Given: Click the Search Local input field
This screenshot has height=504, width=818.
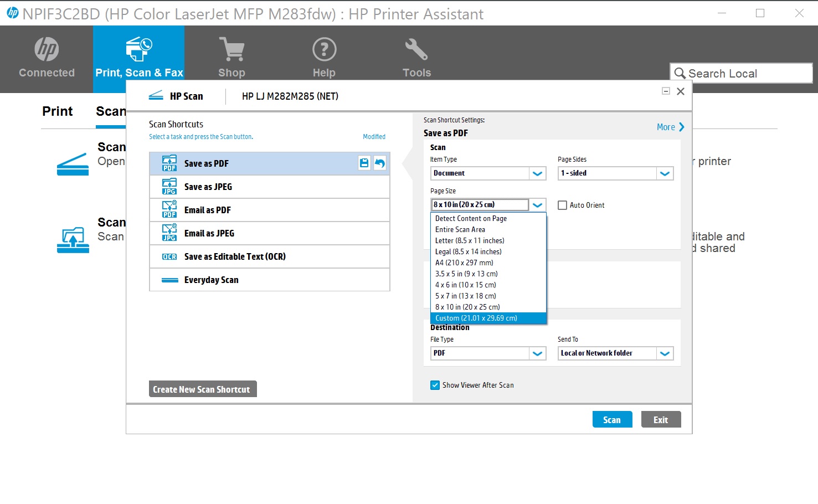Looking at the screenshot, I should pos(741,73).
